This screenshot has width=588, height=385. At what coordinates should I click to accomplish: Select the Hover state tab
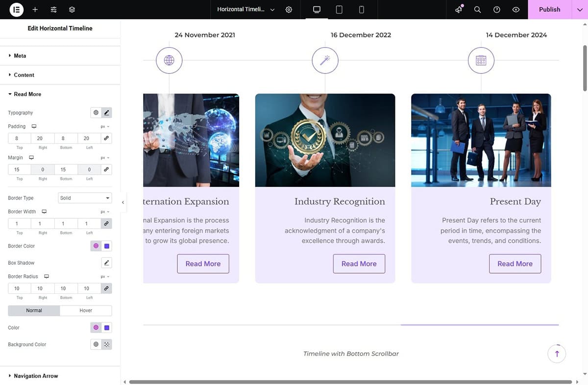click(x=86, y=310)
